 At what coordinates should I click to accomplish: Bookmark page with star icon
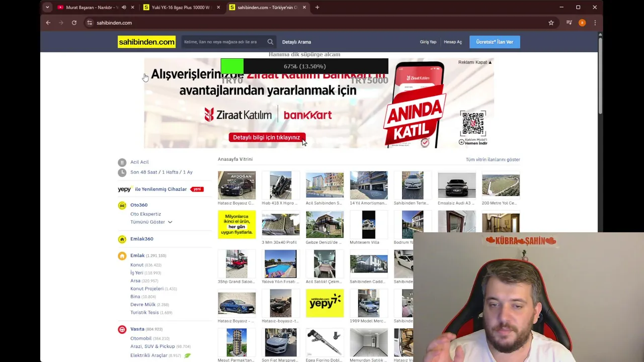[551, 23]
